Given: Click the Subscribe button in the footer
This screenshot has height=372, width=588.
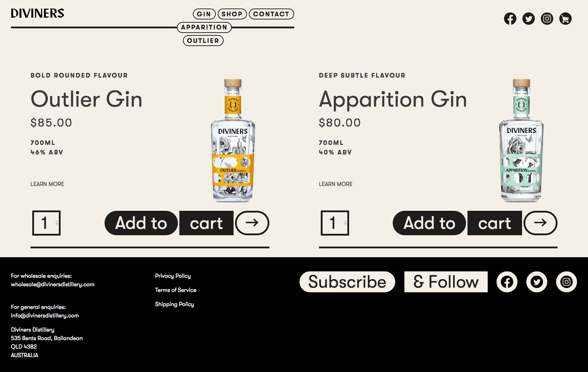Looking at the screenshot, I should click(347, 282).
